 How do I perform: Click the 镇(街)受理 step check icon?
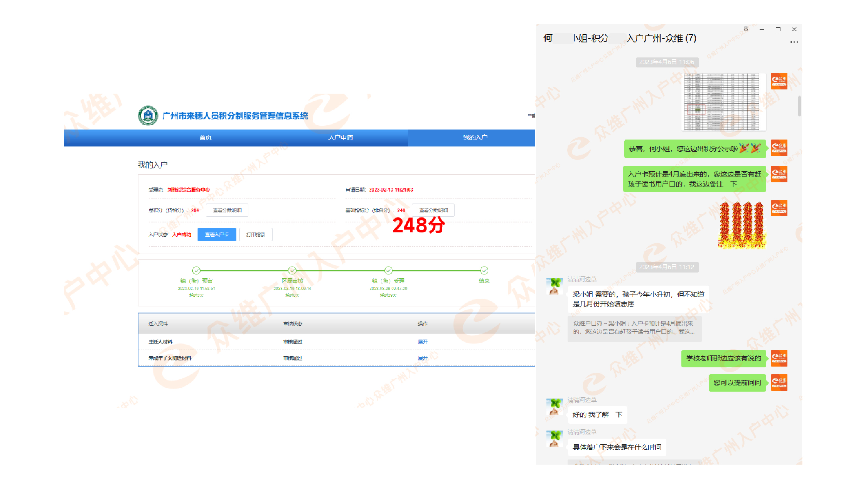tap(388, 270)
